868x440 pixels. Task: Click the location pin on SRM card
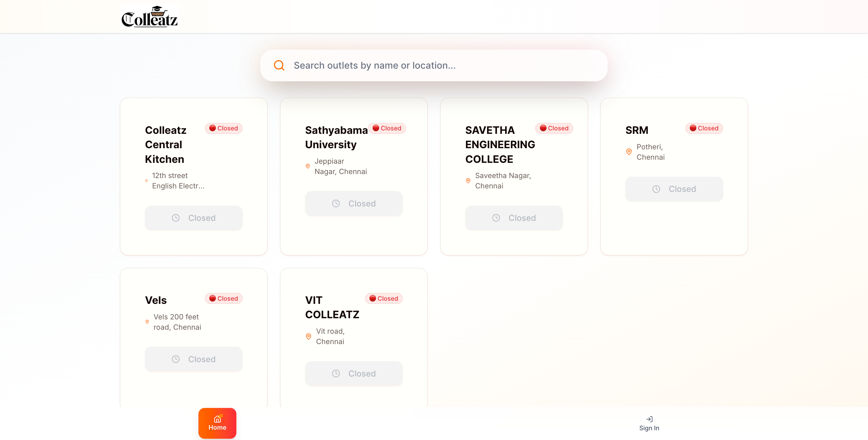point(629,152)
